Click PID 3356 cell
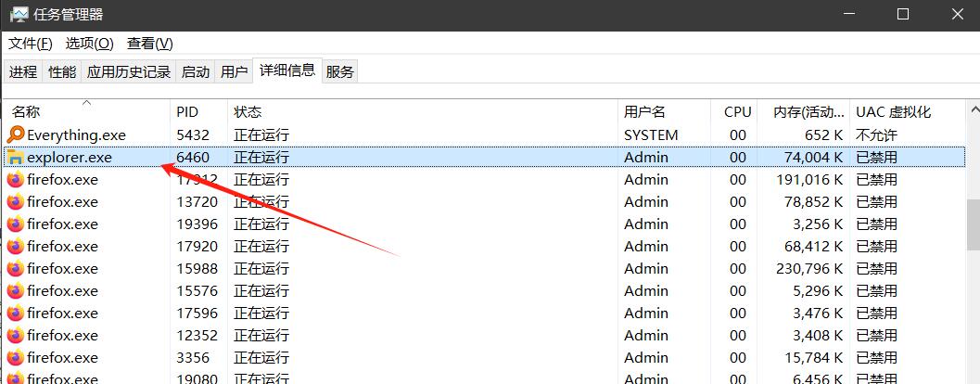This screenshot has height=384, width=980. click(193, 358)
